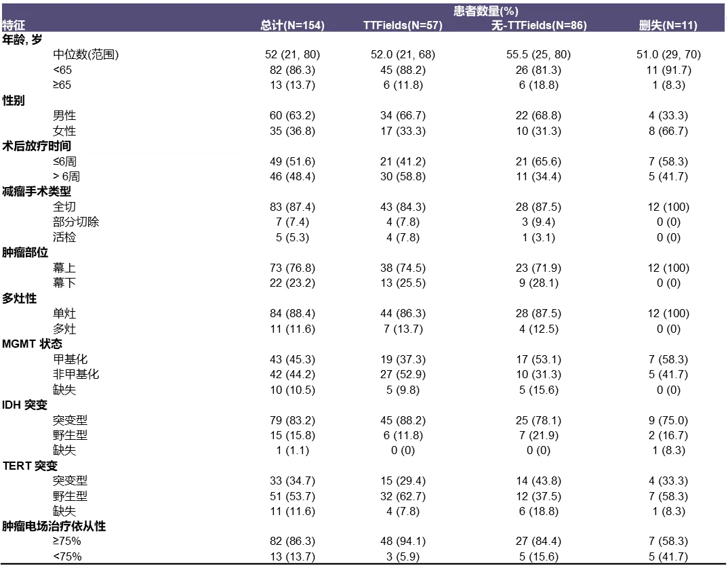Click the "TTFields(N=57)" column header
This screenshot has width=728, height=570.
(x=402, y=26)
